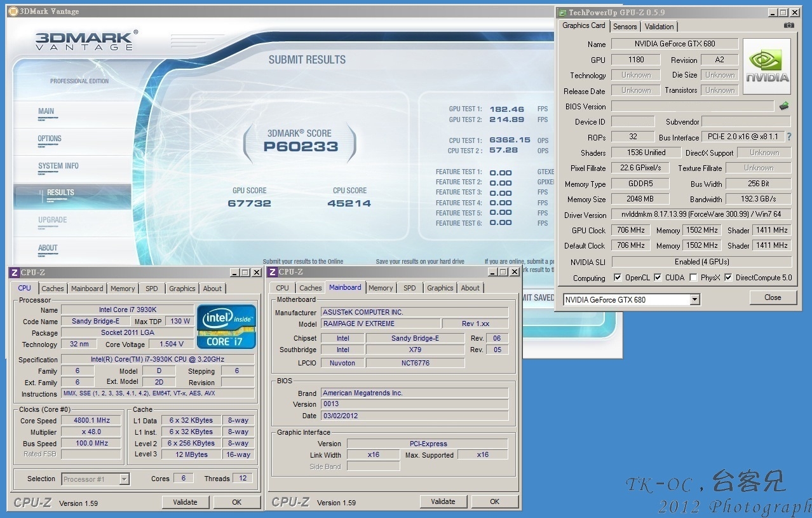Enable the PhysX checkbox

point(693,278)
